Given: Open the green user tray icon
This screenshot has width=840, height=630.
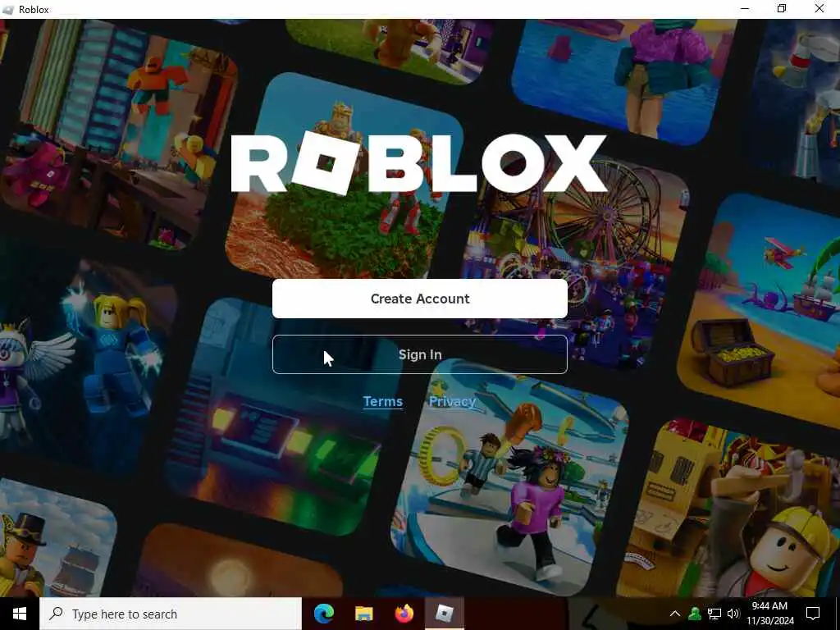Looking at the screenshot, I should [695, 614].
